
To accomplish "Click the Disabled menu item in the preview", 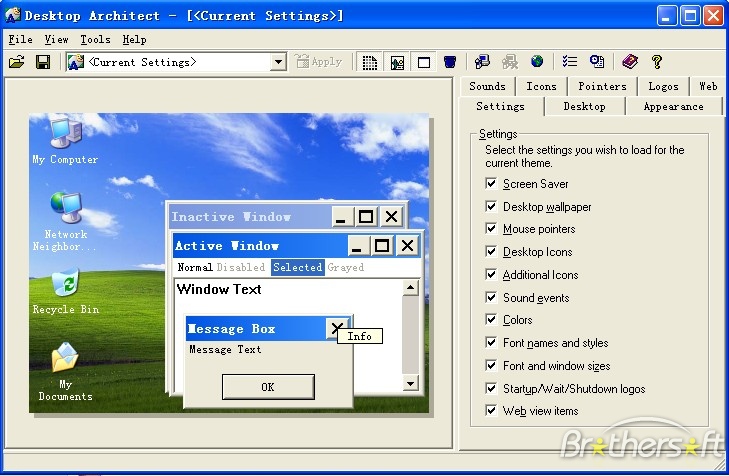I will coord(241,267).
